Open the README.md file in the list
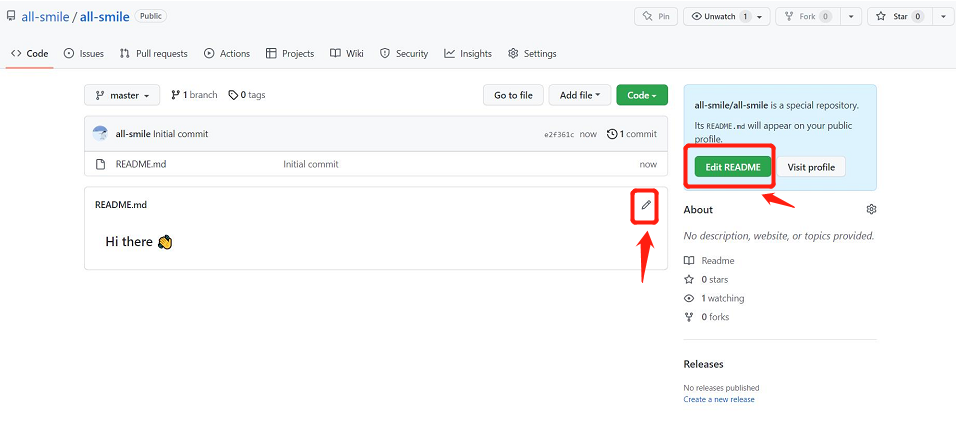Screen dimensions: 958x426 point(141,164)
